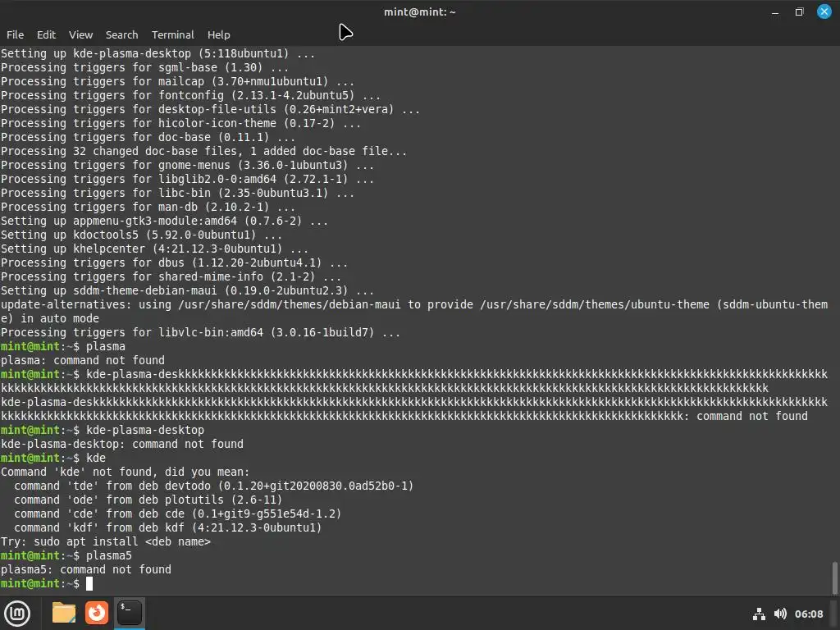Open the sound volume tray icon
Screen dimensions: 840x630
click(781, 614)
